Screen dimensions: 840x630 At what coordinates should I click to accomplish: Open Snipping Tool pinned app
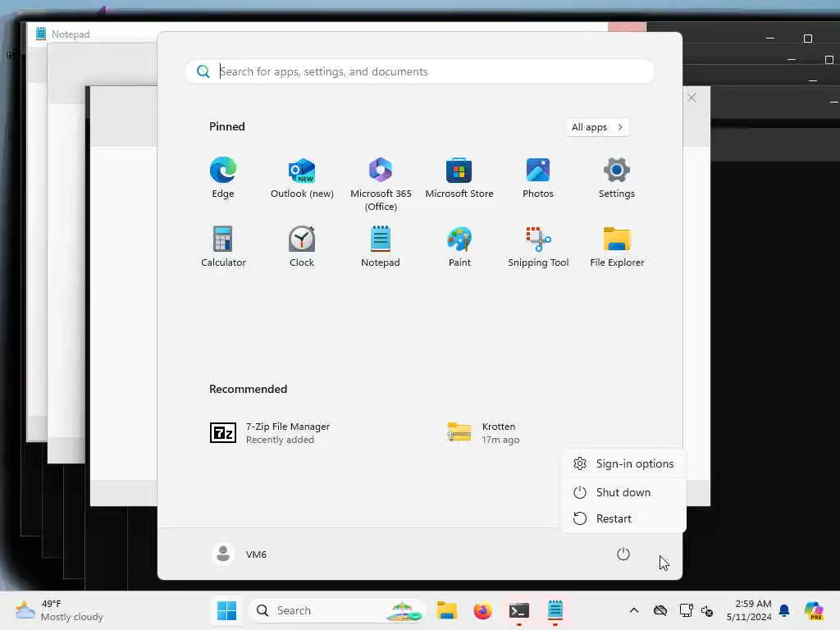(538, 247)
